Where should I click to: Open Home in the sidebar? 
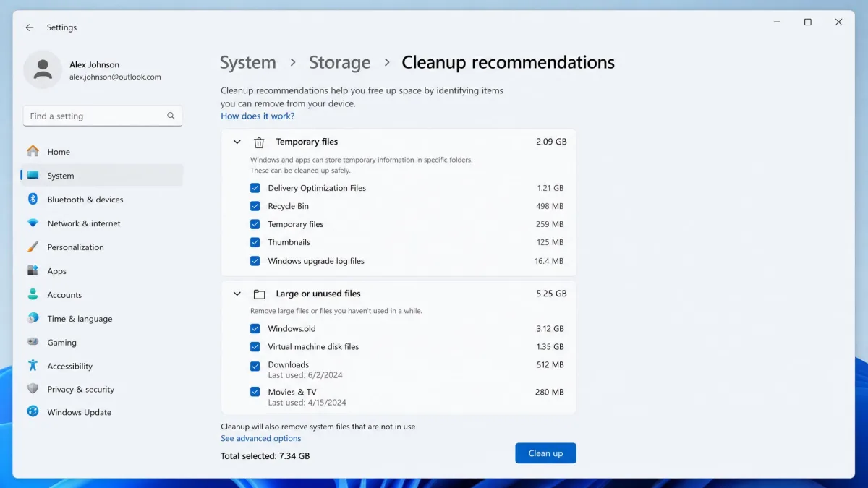click(x=102, y=152)
